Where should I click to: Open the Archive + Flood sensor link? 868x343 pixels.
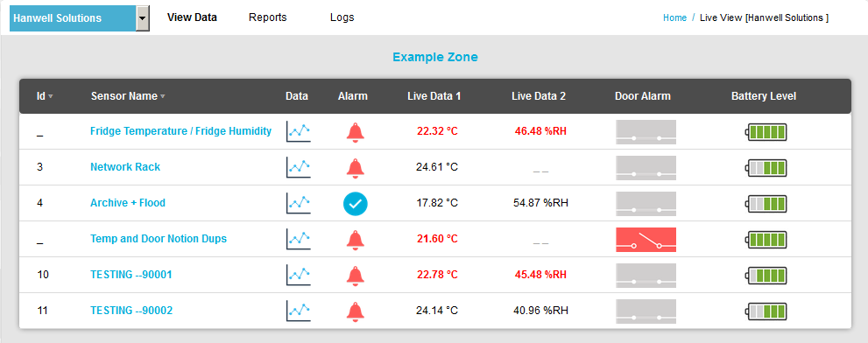point(128,203)
